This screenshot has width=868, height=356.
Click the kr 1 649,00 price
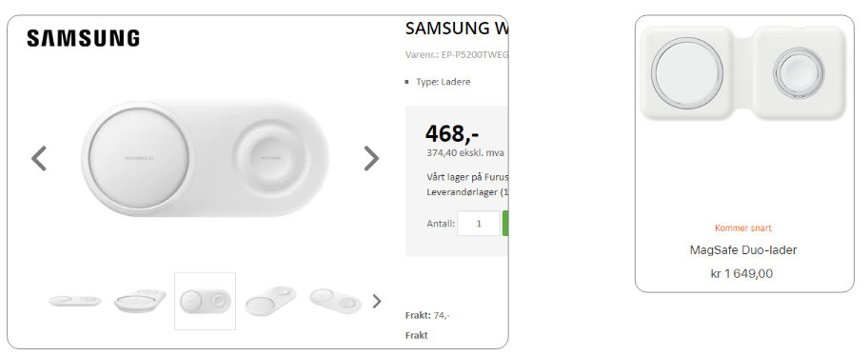pyautogui.click(x=741, y=273)
